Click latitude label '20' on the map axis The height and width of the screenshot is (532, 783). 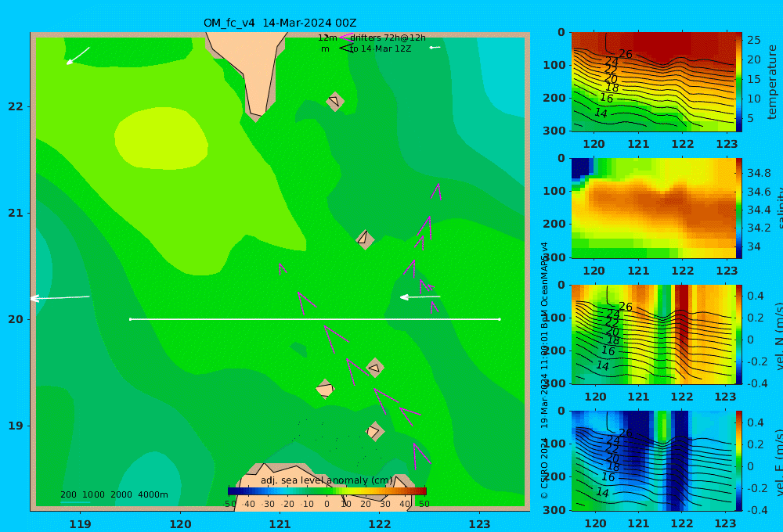coord(16,319)
